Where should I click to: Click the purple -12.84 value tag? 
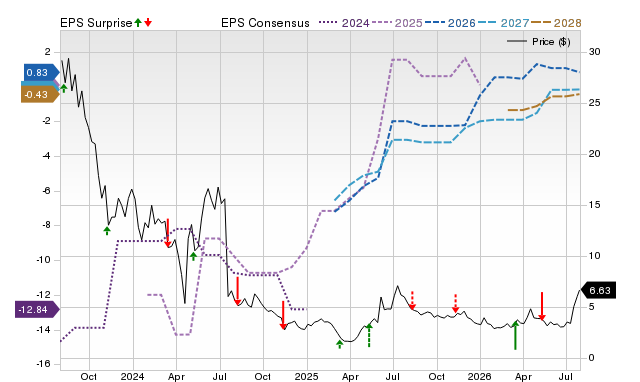tap(37, 310)
